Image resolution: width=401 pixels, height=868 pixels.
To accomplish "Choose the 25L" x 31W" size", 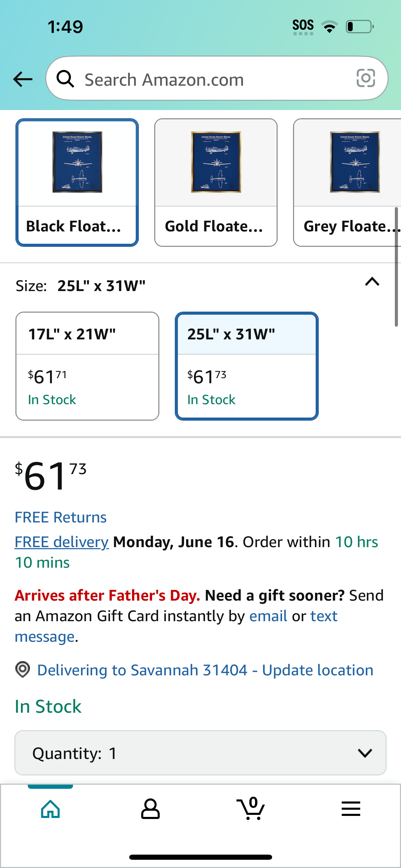I will pos(247,366).
